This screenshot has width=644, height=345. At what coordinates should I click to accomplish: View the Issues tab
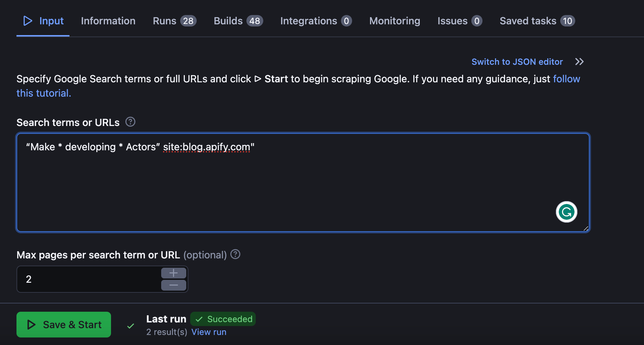pos(460,21)
